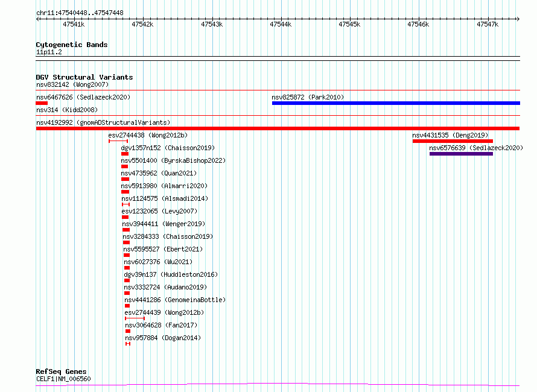Click the 47547k ruler position

488,24
